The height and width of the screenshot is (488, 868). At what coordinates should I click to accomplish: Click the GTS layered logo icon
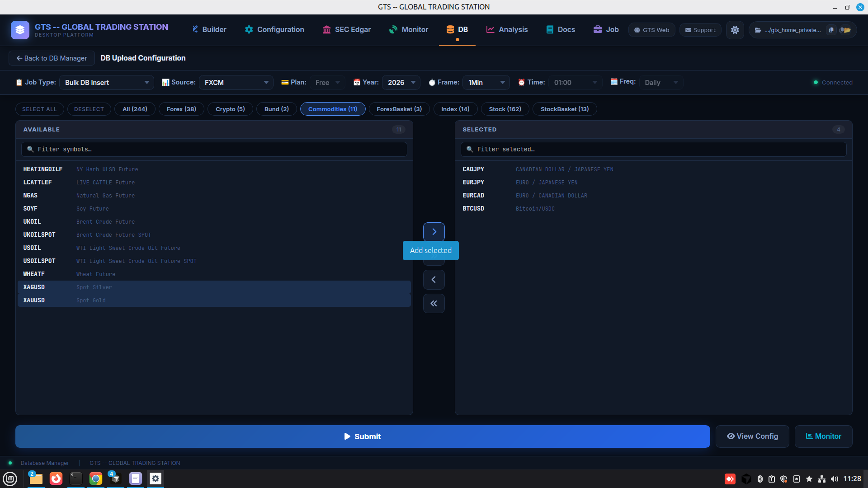[20, 30]
